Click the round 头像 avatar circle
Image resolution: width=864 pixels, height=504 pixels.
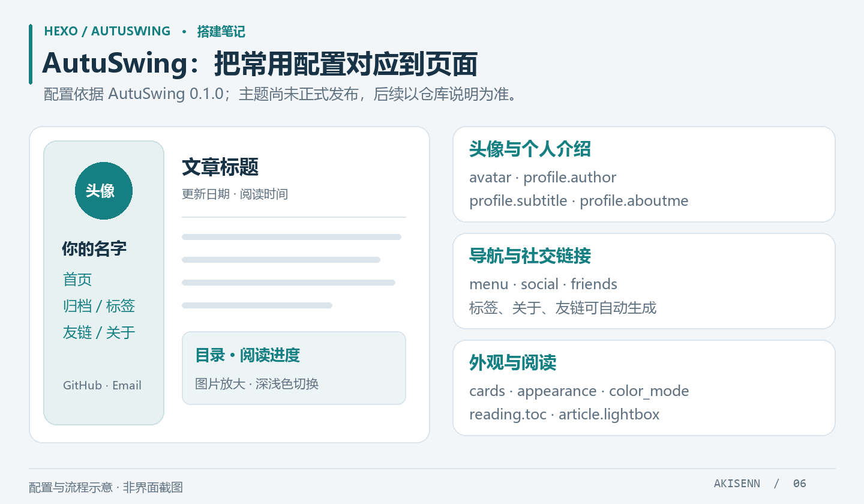[104, 191]
